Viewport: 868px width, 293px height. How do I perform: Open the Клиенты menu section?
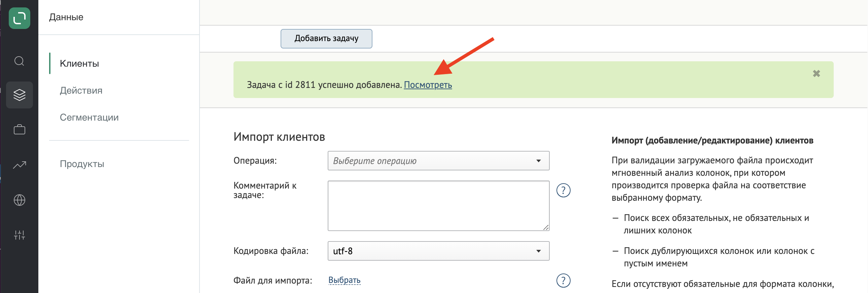pos(79,63)
